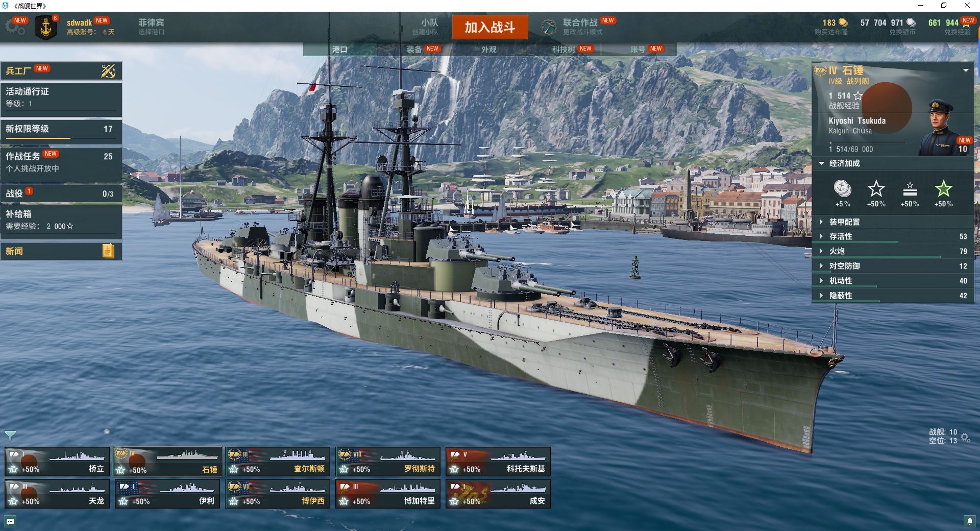Click the 加入战斗 battle button
The height and width of the screenshot is (531, 980).
pyautogui.click(x=490, y=27)
